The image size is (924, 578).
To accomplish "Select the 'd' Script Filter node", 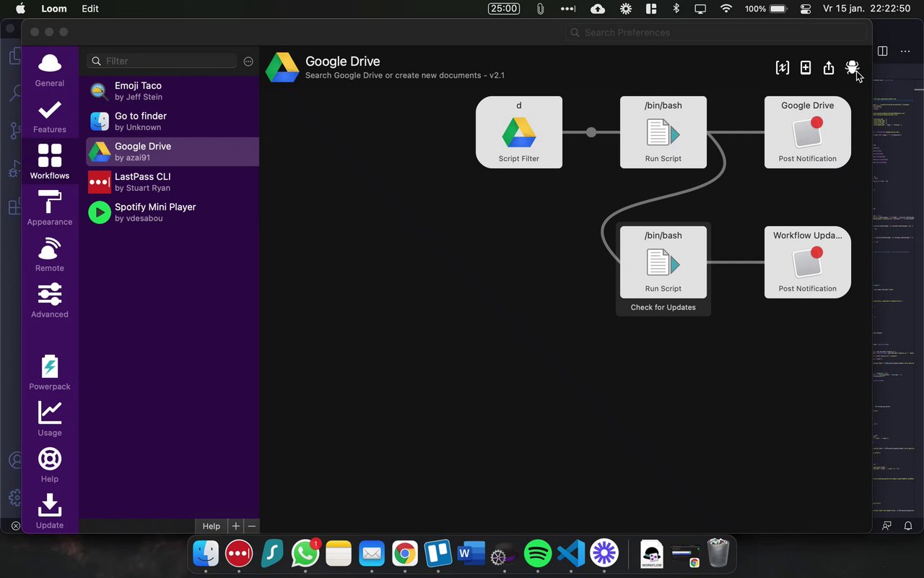I will click(519, 132).
